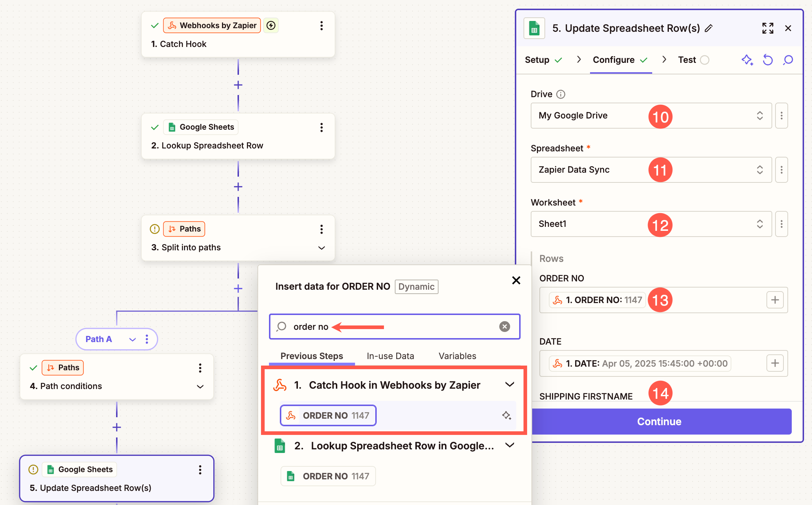812x505 pixels.
Task: Click the Dynamic badge next to ORDER NO
Action: 416,287
